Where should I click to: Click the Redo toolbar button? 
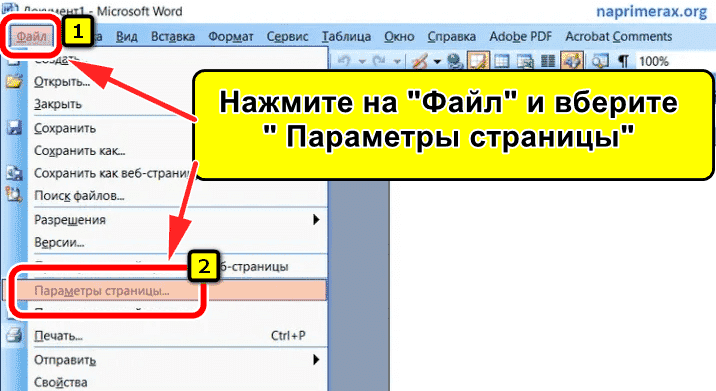pos(379,61)
